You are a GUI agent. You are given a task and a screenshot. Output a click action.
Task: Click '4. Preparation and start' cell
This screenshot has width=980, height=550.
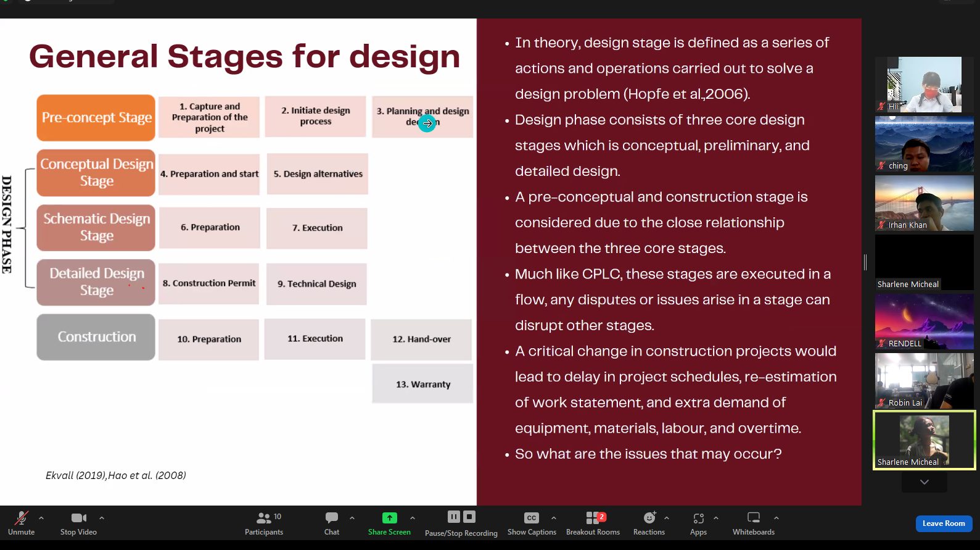209,175
